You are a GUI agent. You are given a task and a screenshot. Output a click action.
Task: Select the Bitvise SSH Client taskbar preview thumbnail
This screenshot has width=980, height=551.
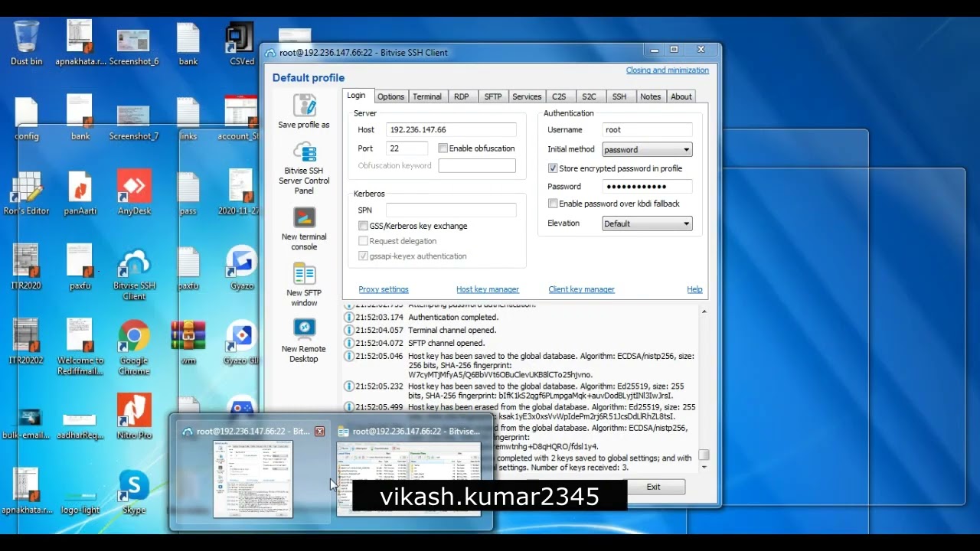pos(253,478)
